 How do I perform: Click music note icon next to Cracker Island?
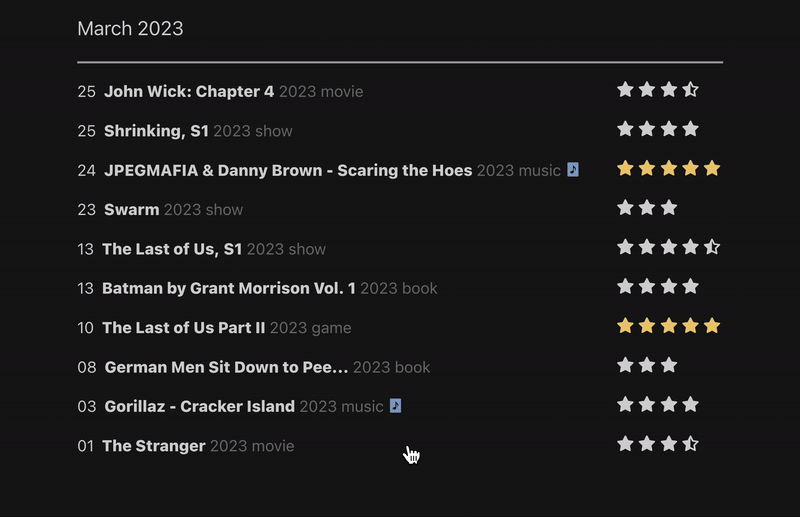pyautogui.click(x=396, y=406)
